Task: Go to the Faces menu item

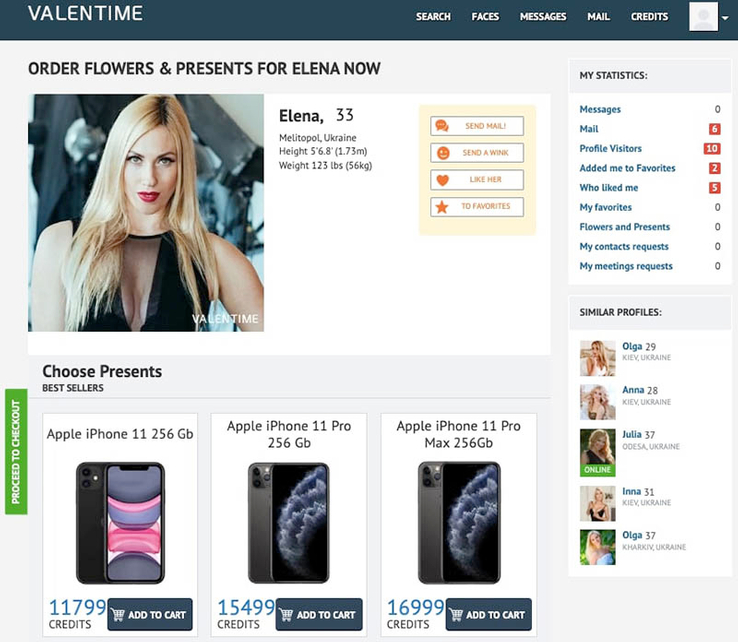Action: point(485,16)
